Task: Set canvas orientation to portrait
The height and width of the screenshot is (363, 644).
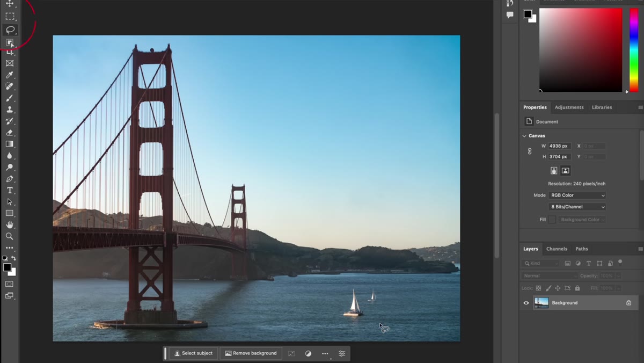Action: click(x=554, y=171)
